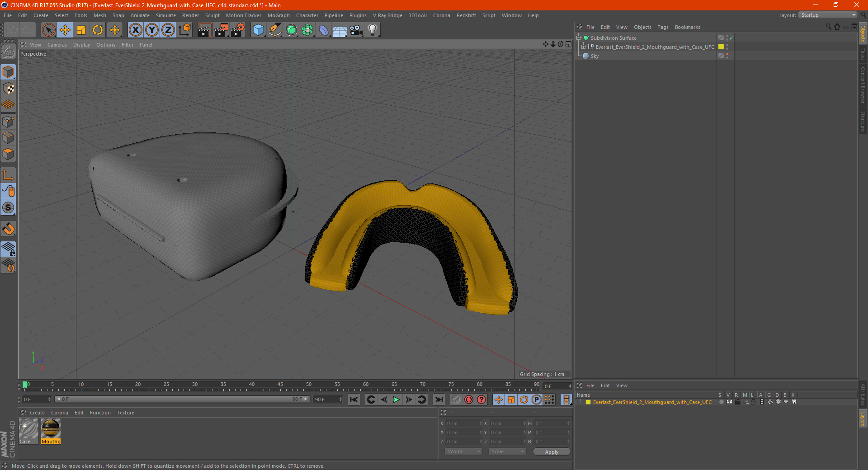Image resolution: width=868 pixels, height=470 pixels.
Task: Add a Floor environment object
Action: (340, 30)
